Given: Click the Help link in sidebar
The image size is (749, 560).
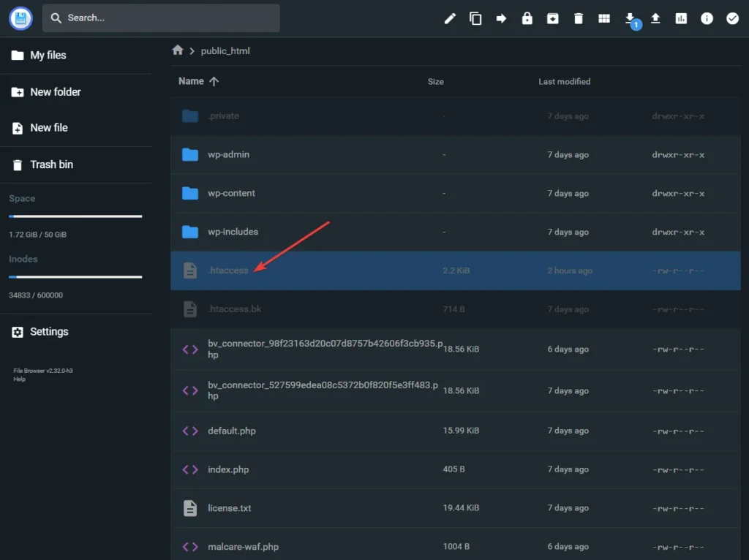Looking at the screenshot, I should click(19, 379).
